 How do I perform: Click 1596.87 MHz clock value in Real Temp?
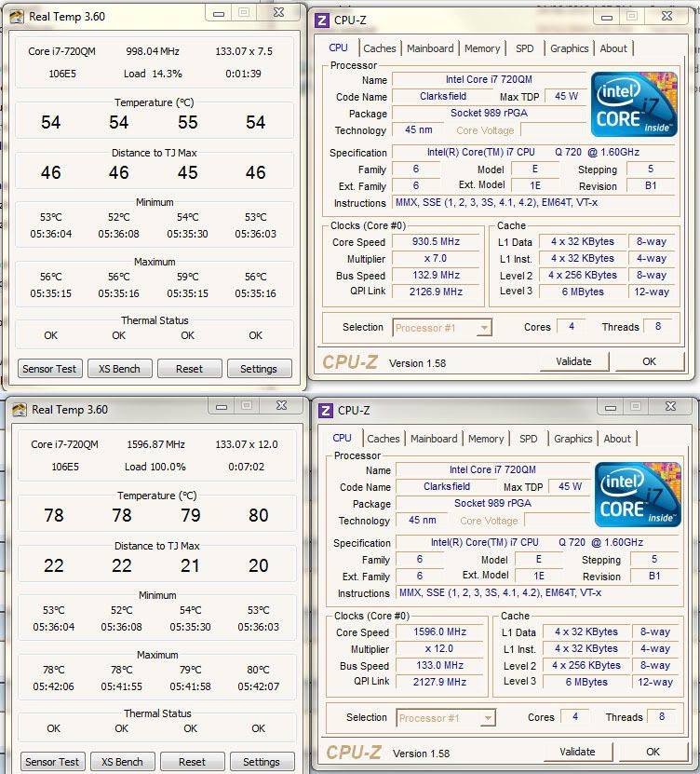(155, 444)
